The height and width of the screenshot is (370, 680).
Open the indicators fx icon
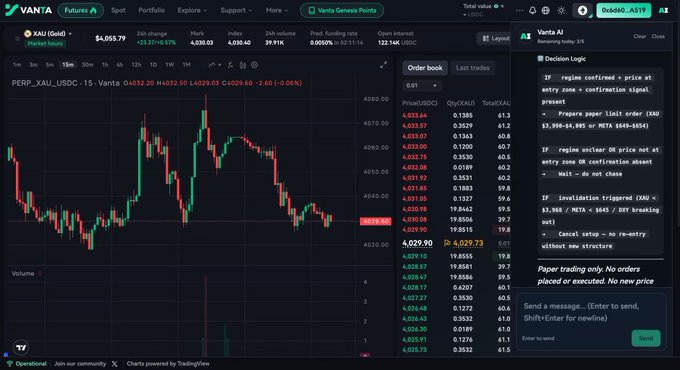pos(230,65)
